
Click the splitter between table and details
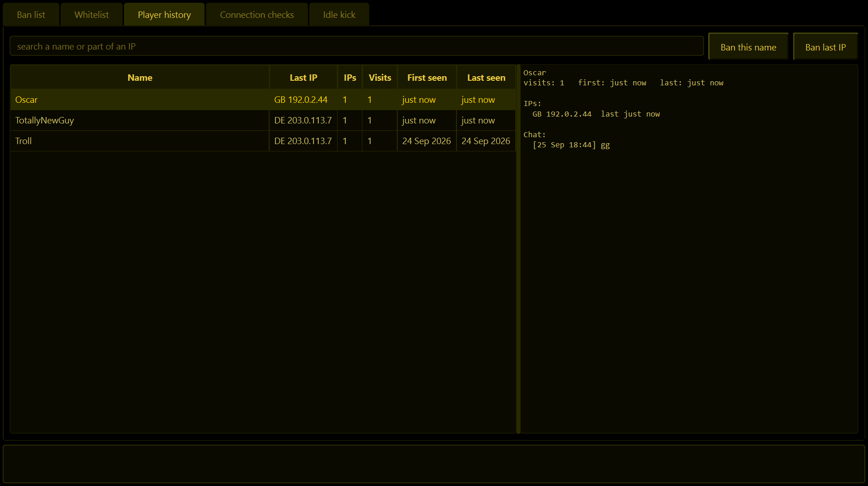tap(519, 249)
